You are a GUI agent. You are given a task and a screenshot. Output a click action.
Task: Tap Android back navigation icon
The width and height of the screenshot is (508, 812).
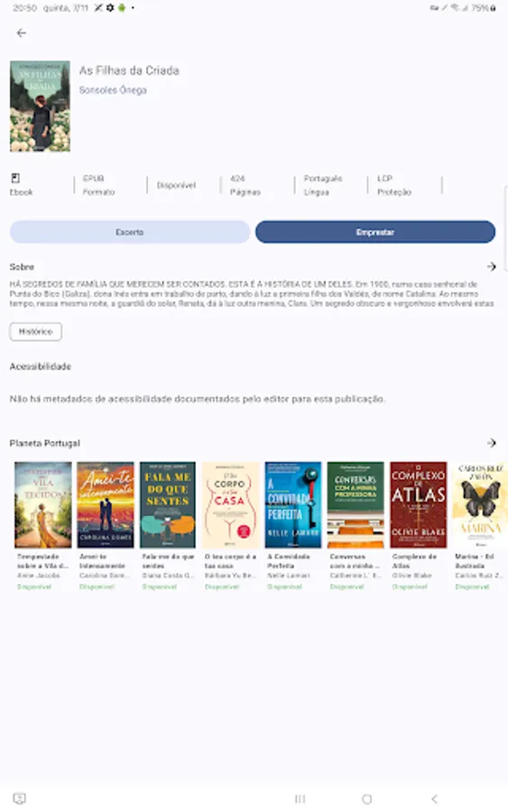[x=434, y=798]
